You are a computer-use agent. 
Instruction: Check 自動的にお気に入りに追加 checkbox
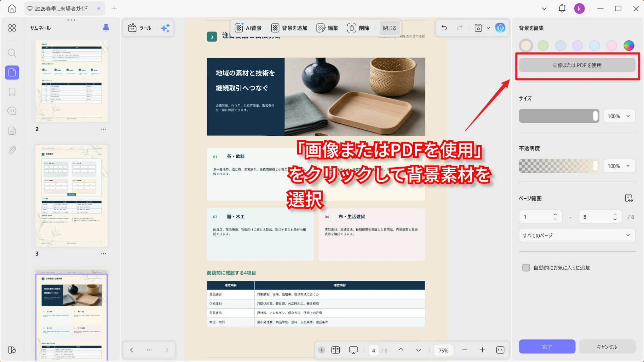point(526,268)
